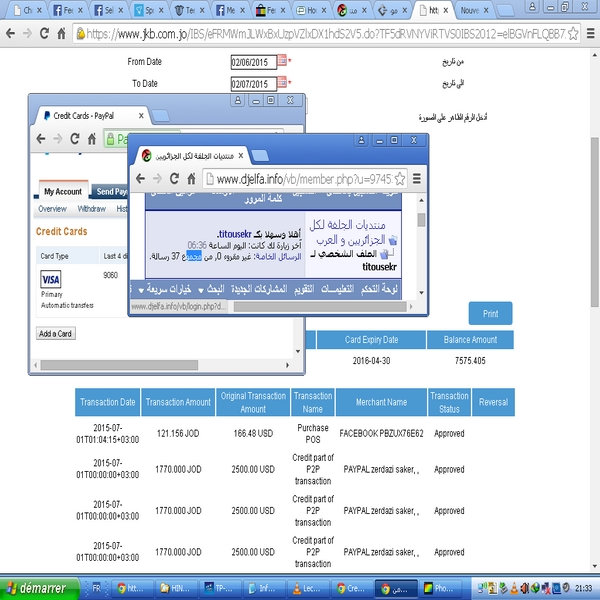The image size is (600, 600).
Task: Open HIN... folder taskbar item
Action: [176, 588]
